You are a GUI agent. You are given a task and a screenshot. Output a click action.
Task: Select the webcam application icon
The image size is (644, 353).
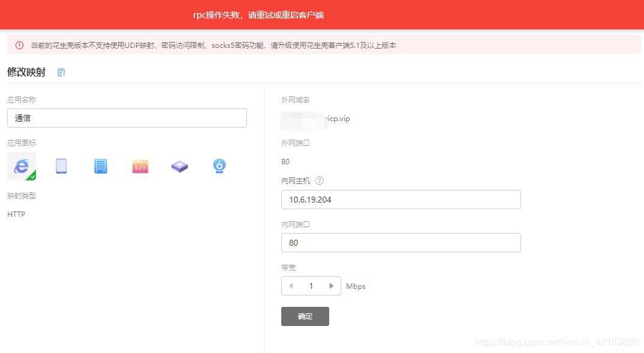click(x=219, y=165)
